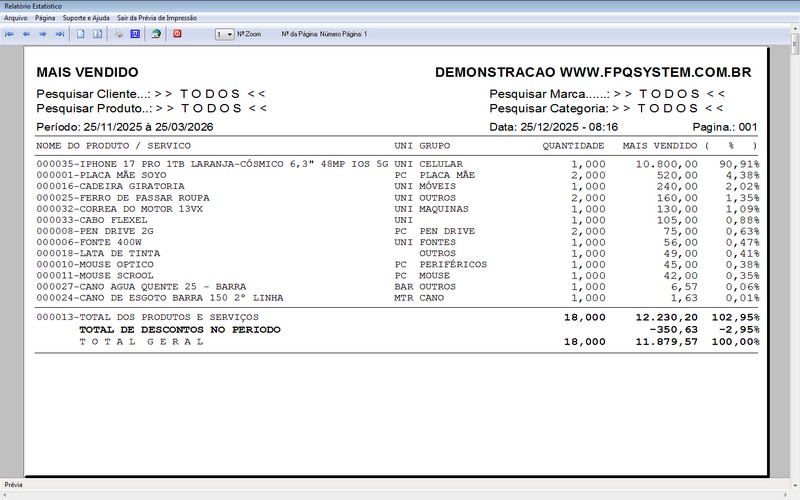Viewport: 800px width, 500px height.
Task: Click the row 000010-MOUSE OPTICO
Action: coord(397,264)
